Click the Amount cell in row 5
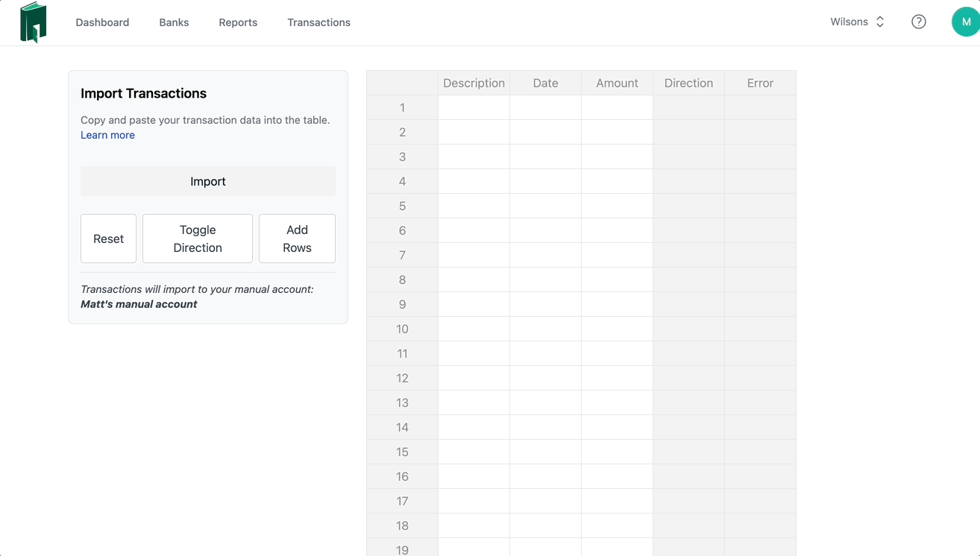Screen dimensions: 980x556 (x=617, y=206)
